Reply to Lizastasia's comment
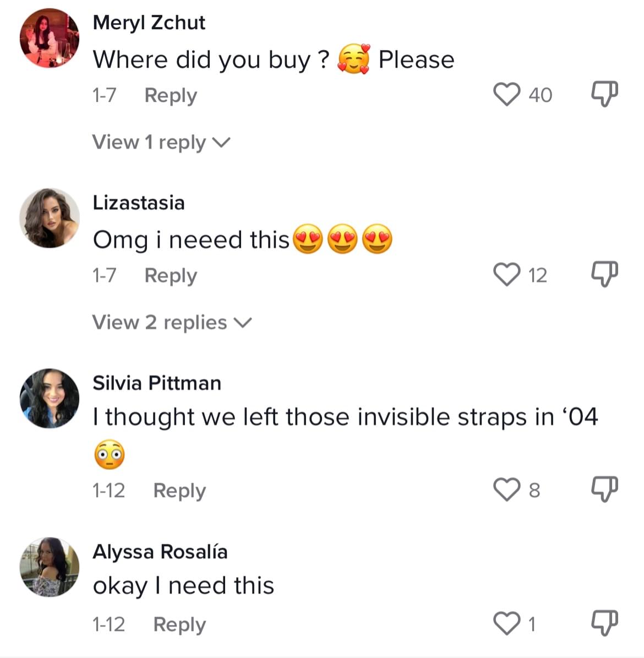 coord(170,275)
